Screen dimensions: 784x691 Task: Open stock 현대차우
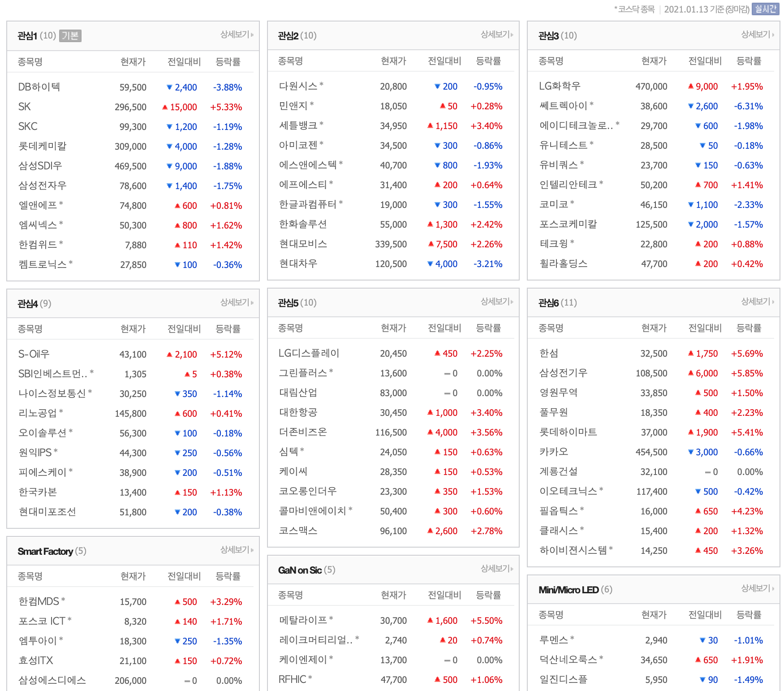(x=298, y=263)
